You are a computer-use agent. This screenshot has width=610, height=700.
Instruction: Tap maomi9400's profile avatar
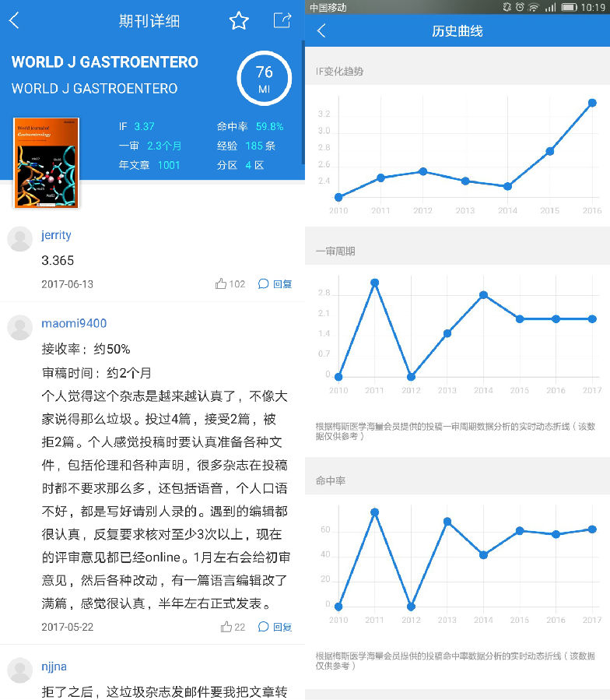20,328
